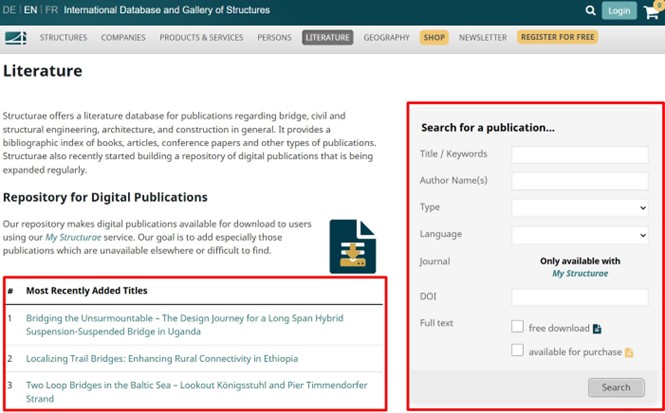
Task: Click the magnifier search icon in header
Action: click(590, 11)
